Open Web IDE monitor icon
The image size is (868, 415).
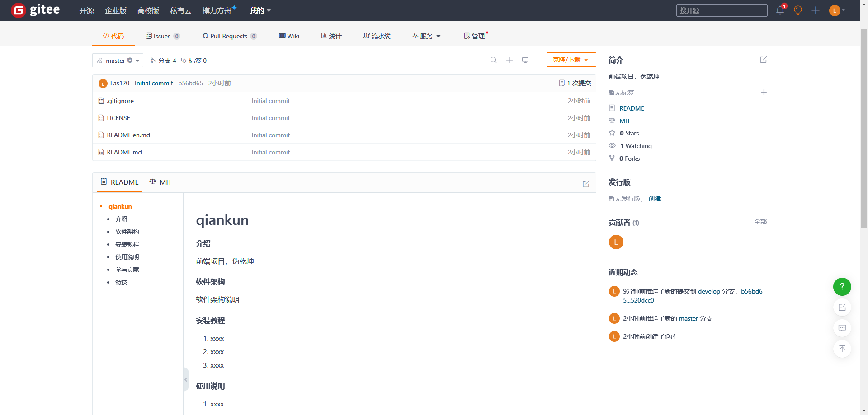coord(525,60)
